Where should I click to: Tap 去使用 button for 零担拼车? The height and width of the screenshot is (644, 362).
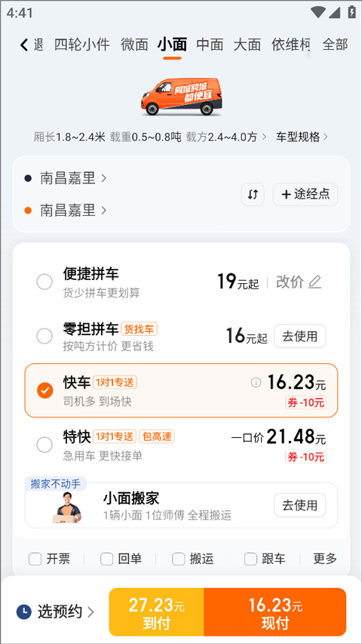(x=300, y=336)
